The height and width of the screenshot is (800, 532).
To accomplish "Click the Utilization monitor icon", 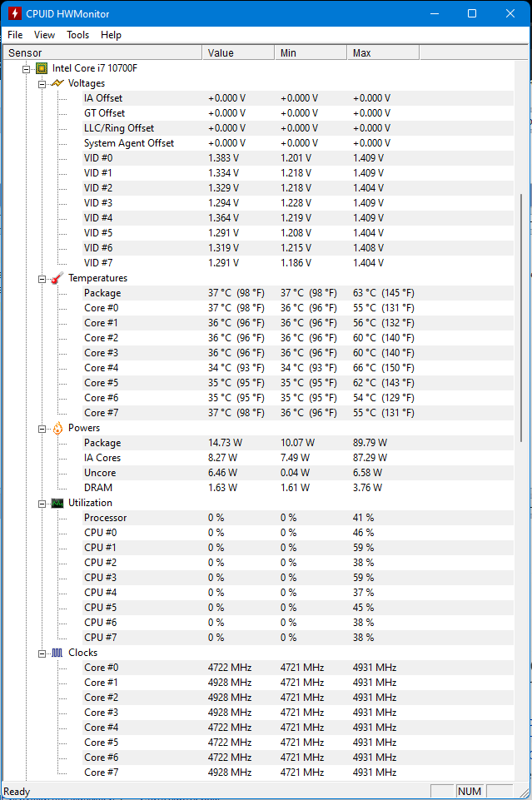I will tap(57, 503).
